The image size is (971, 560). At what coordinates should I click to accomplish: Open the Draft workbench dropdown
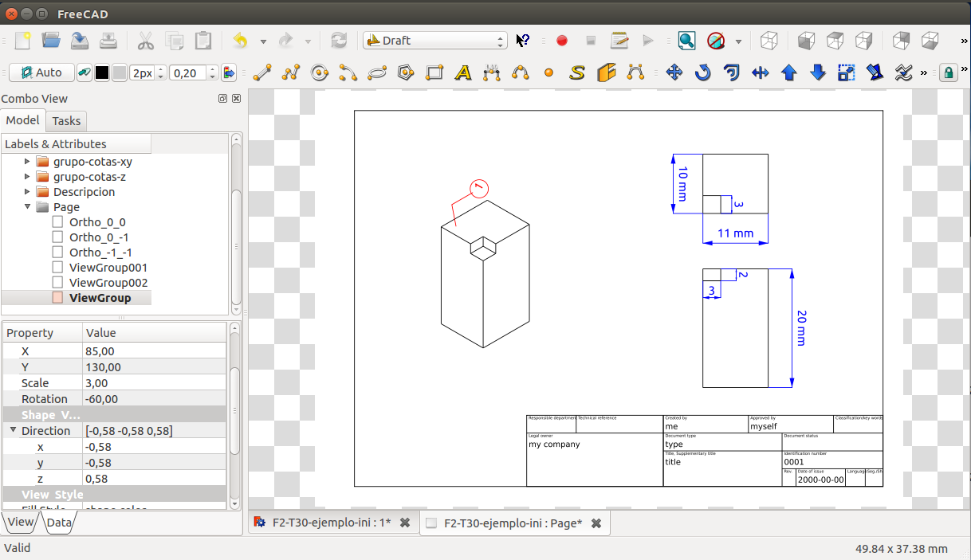click(x=434, y=41)
